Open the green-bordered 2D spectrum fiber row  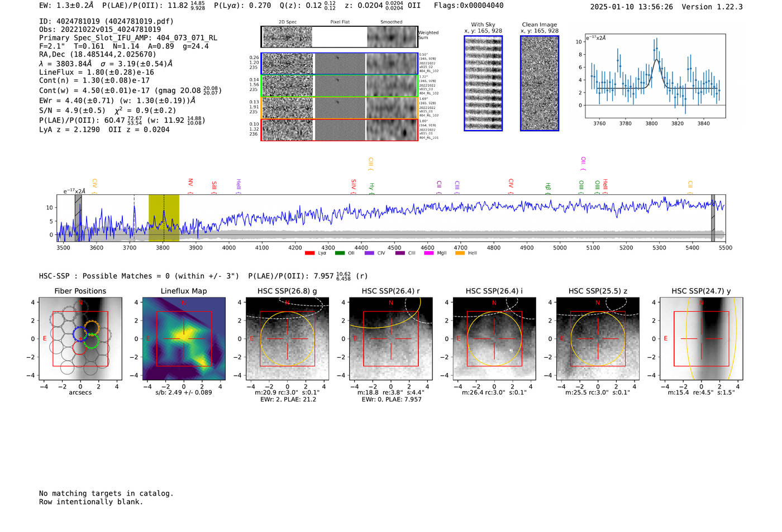pos(340,86)
